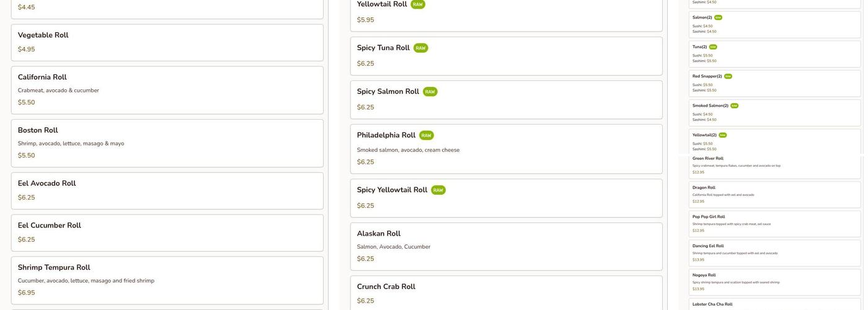Open the Green River Roll item

[x=774, y=166]
